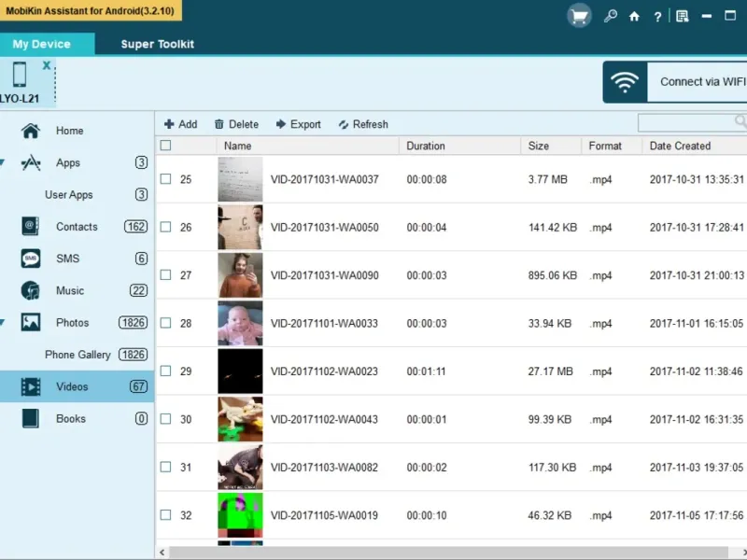Collapse the Apps tree section

3,163
